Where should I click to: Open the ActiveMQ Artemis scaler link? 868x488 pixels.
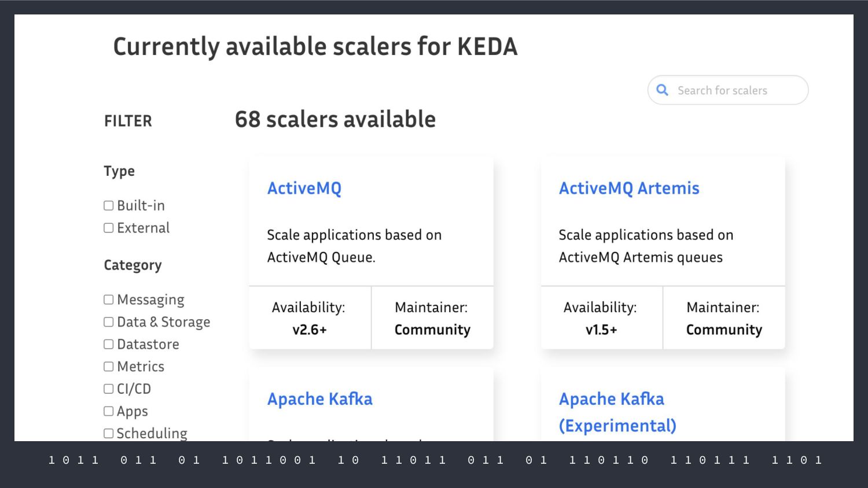pyautogui.click(x=629, y=188)
